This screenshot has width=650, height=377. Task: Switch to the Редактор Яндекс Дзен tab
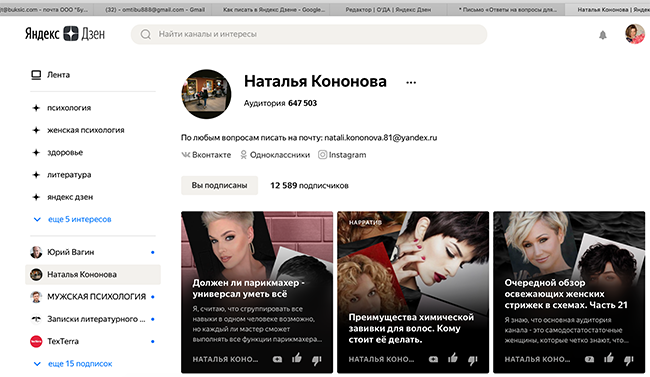(388, 9)
